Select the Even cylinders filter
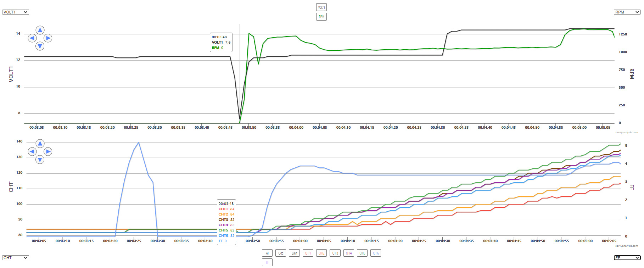644x268 pixels. click(294, 253)
